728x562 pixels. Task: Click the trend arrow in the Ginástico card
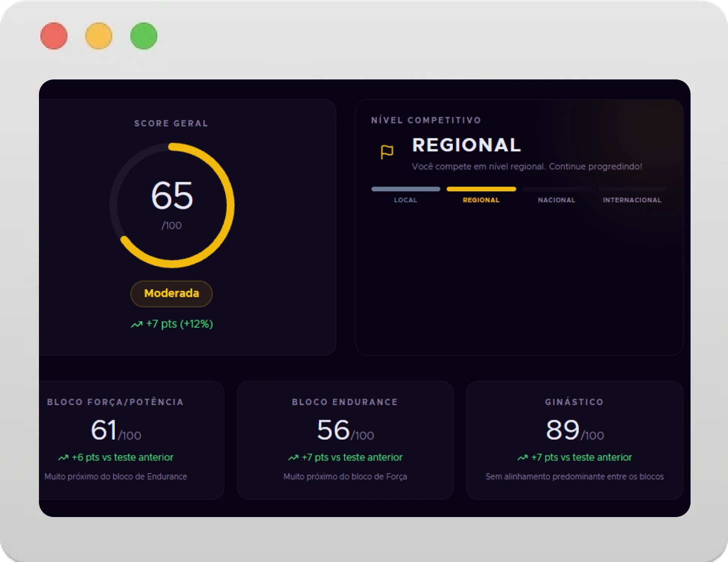(523, 458)
